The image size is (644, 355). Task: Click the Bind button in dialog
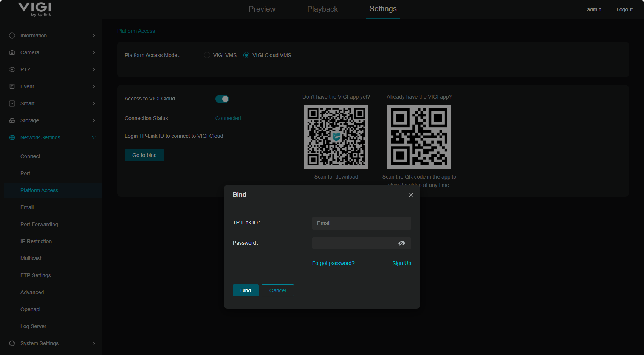(246, 290)
